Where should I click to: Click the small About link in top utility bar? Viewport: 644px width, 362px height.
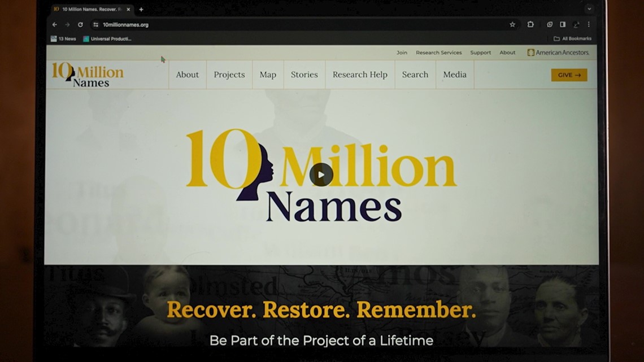click(x=507, y=53)
